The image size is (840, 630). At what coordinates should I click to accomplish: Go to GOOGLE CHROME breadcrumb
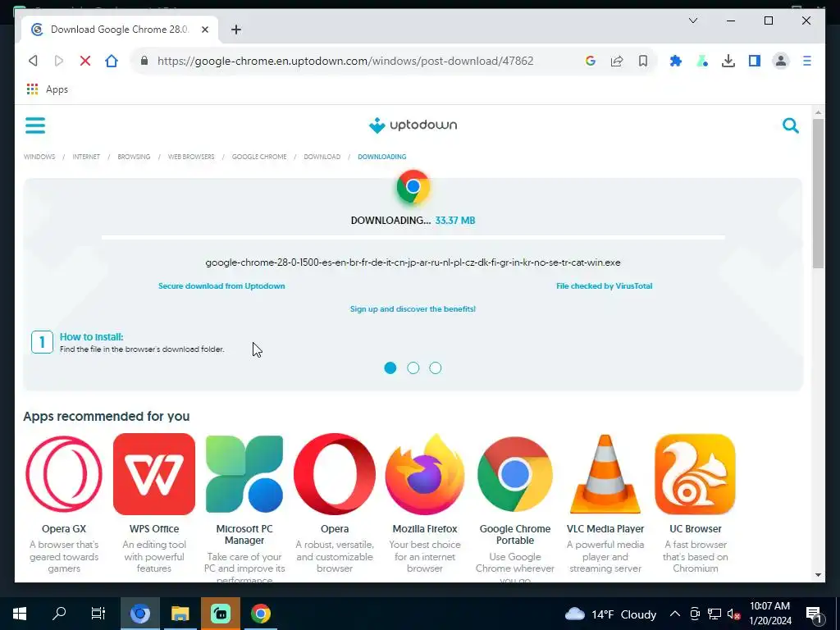pos(259,157)
